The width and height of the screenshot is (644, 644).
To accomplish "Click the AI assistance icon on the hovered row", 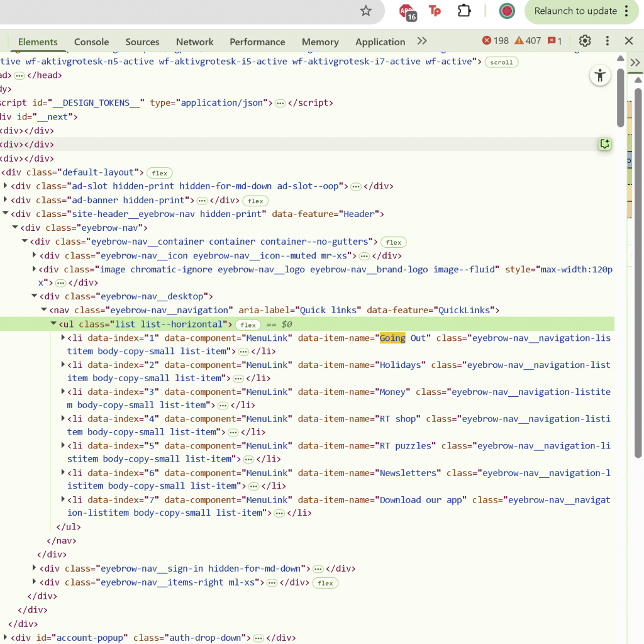I will pyautogui.click(x=604, y=144).
